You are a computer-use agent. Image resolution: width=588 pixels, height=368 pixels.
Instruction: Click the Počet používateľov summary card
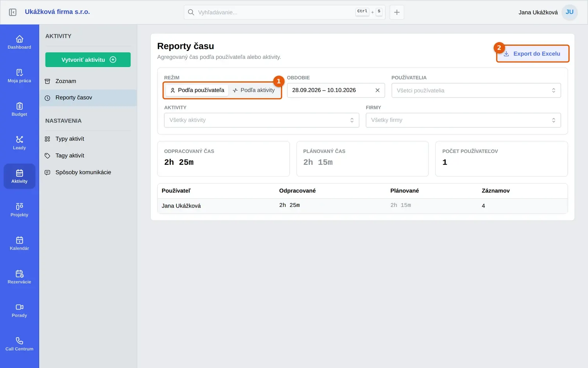click(x=502, y=159)
